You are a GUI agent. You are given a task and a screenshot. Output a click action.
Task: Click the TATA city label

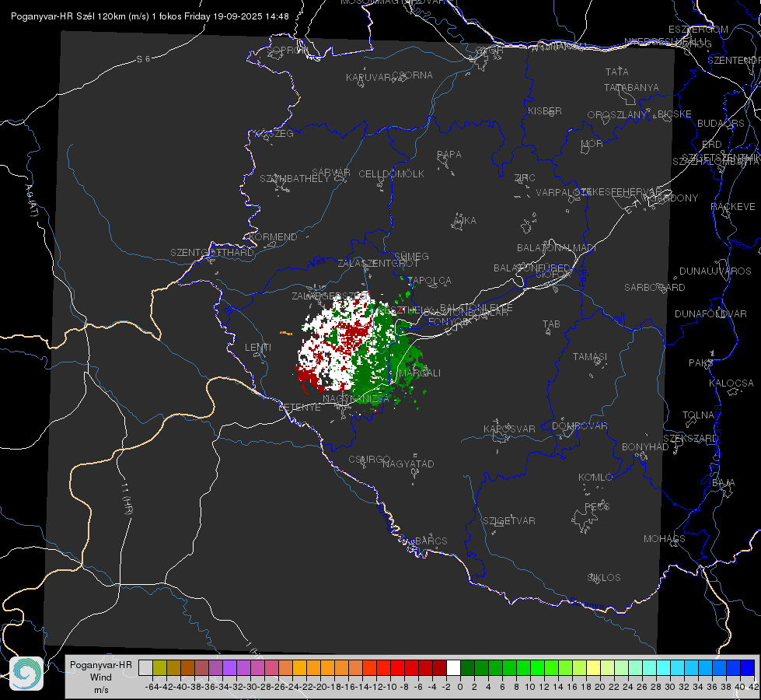coord(617,72)
